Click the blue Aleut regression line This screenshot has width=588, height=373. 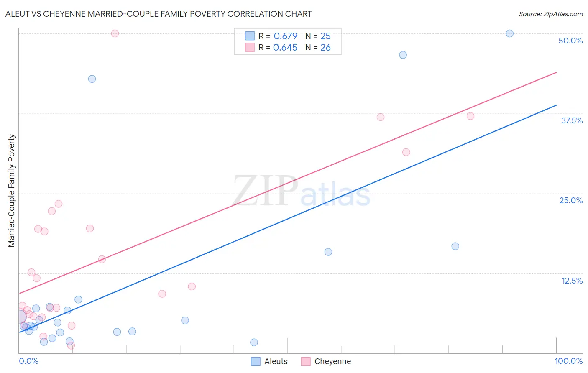[288, 218]
